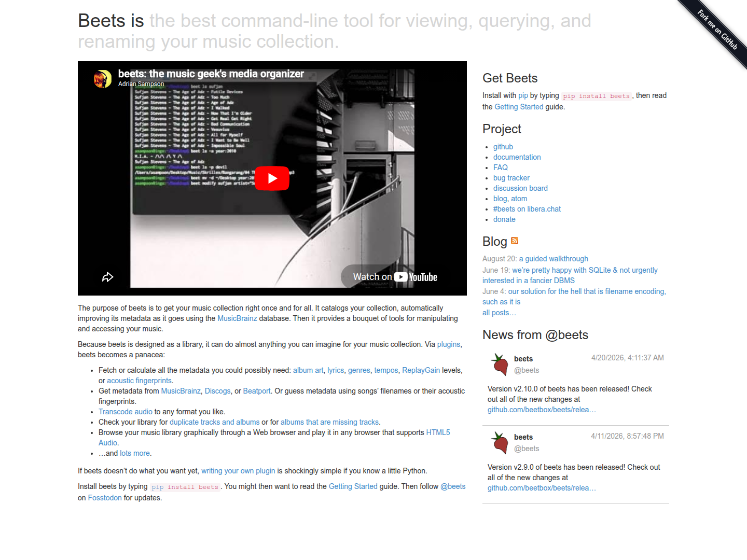Screen dimensions: 747x560
Task: Open the Watch on YouTube button
Action: [x=395, y=277]
